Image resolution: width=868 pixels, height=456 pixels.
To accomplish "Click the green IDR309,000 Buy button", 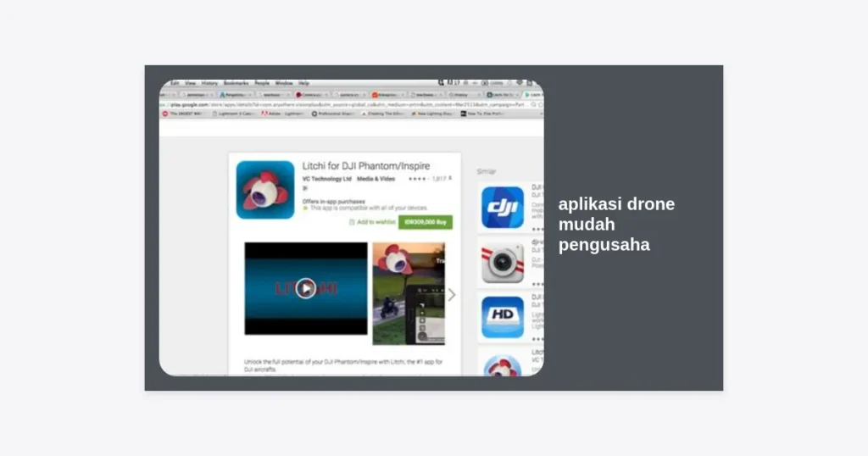I will (426, 222).
